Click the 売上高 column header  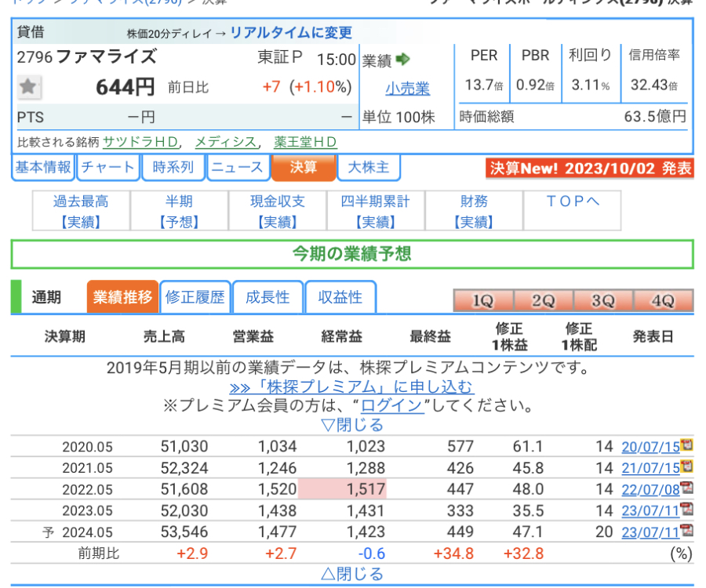click(164, 336)
